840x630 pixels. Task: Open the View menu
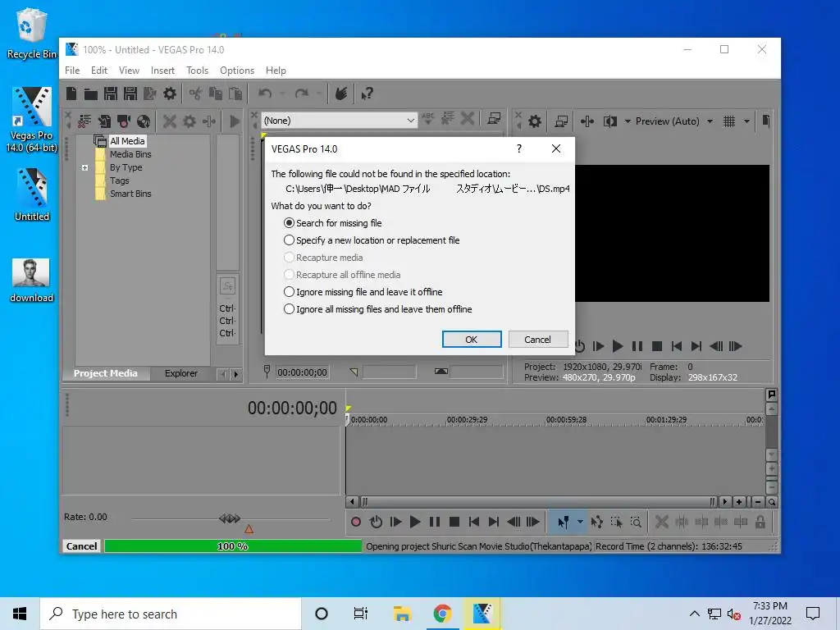click(x=129, y=71)
